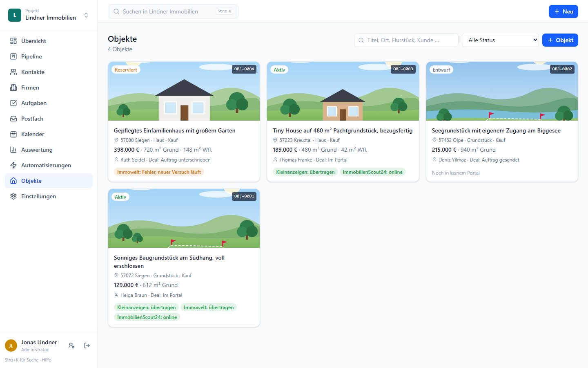Click the 189.000 € price
This screenshot has height=368, width=588.
tap(285, 150)
